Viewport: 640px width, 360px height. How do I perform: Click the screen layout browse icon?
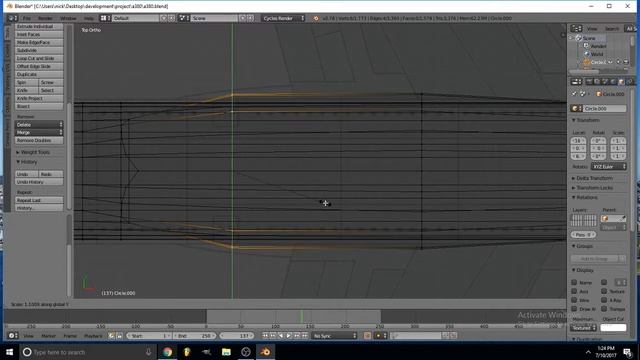(x=104, y=18)
